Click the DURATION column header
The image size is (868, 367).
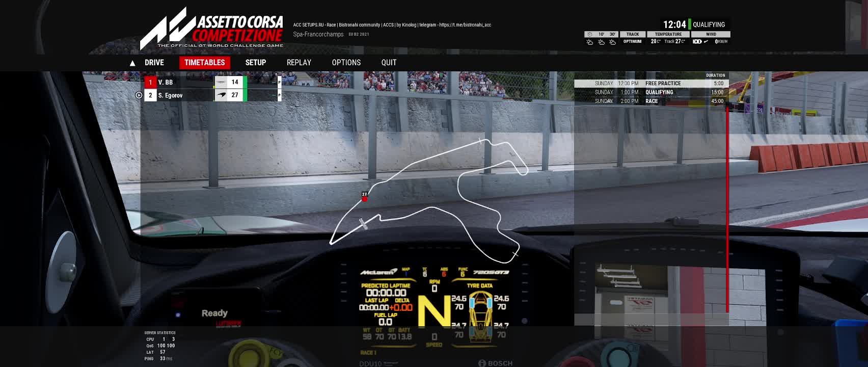pyautogui.click(x=716, y=75)
